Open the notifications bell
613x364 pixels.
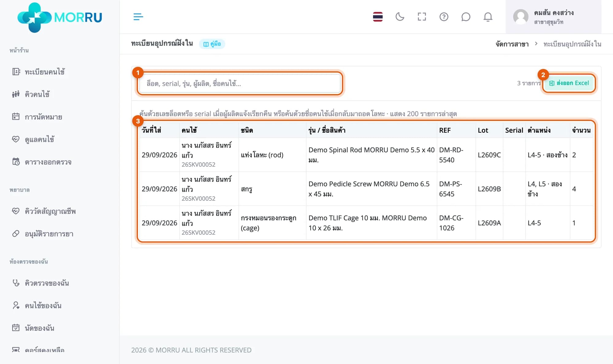[x=488, y=17]
